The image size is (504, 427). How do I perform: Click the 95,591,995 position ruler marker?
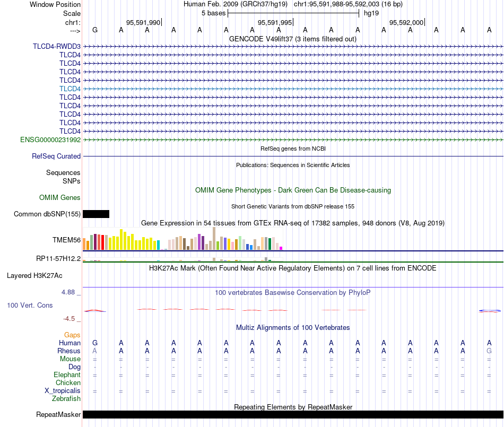click(275, 22)
